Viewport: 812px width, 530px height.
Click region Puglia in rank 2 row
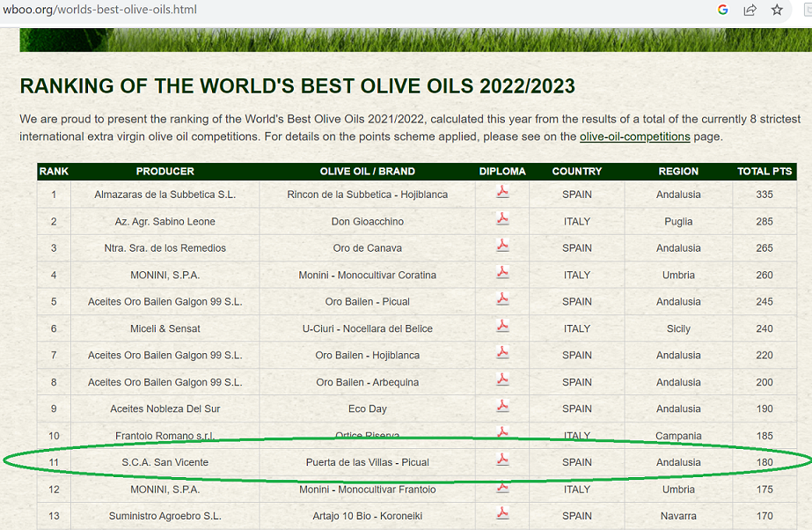678,222
